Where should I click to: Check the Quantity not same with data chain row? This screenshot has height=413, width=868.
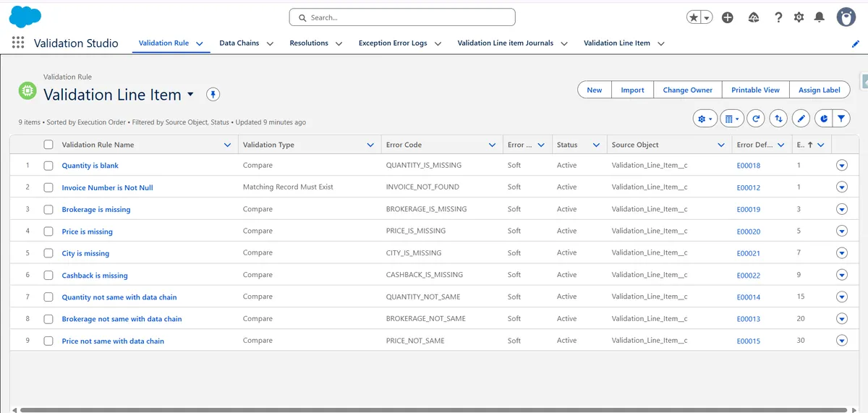(x=48, y=297)
